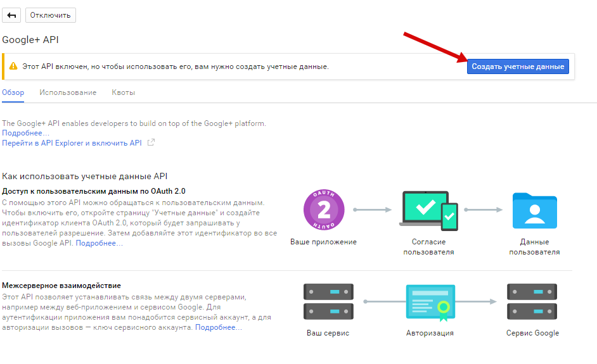Click the blue user data folder icon

534,211
